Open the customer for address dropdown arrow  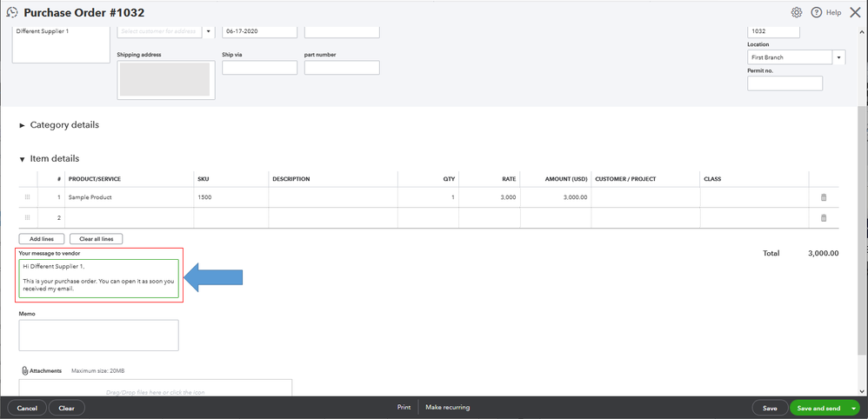[209, 31]
